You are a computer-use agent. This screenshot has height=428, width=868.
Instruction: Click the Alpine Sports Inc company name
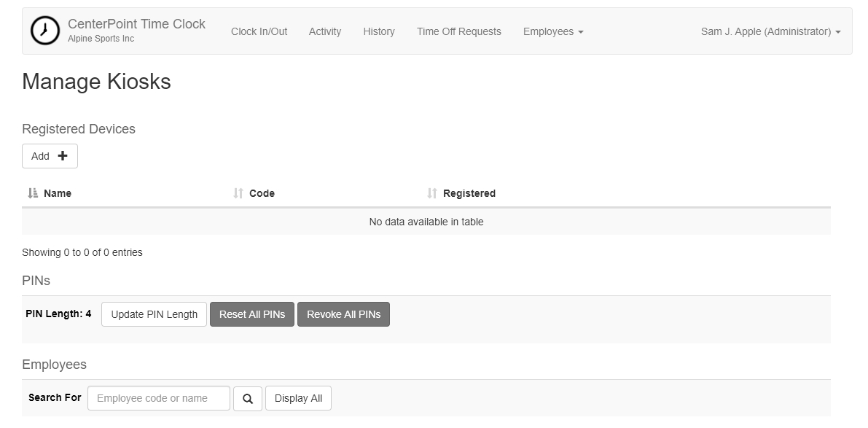tap(101, 39)
